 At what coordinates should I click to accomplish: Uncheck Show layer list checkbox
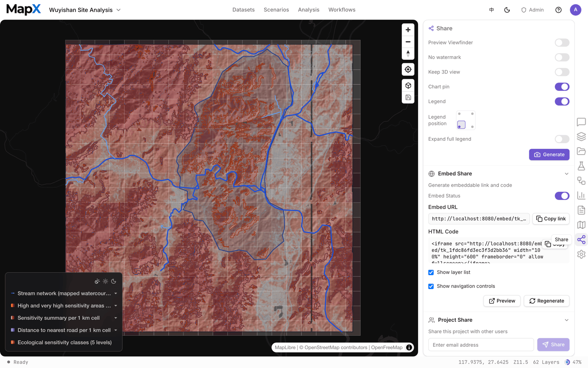tap(431, 272)
